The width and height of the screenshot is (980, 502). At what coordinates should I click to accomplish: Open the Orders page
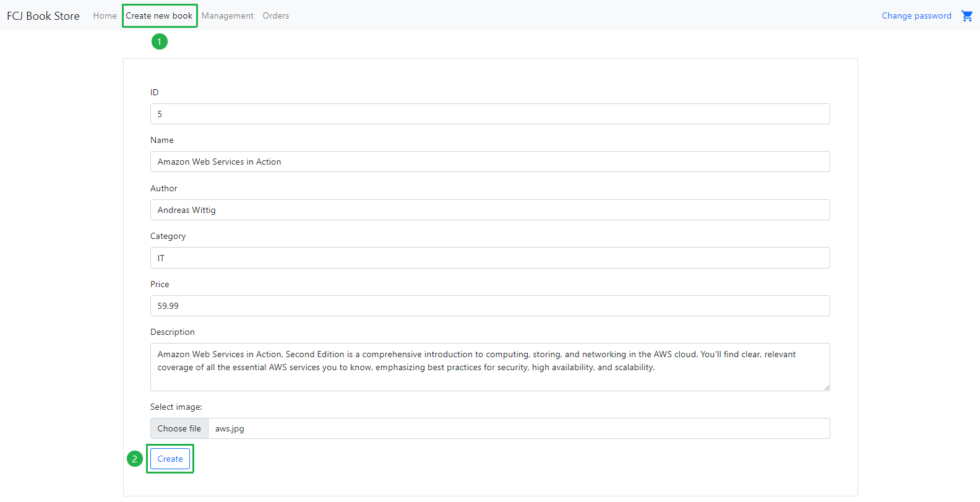tap(275, 15)
